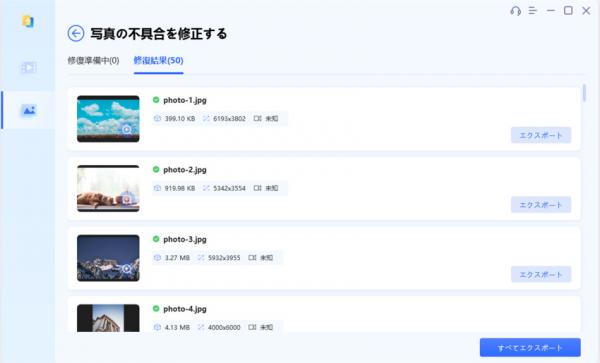Switch to the 修復準備中(0) tab
600x363 pixels.
93,60
